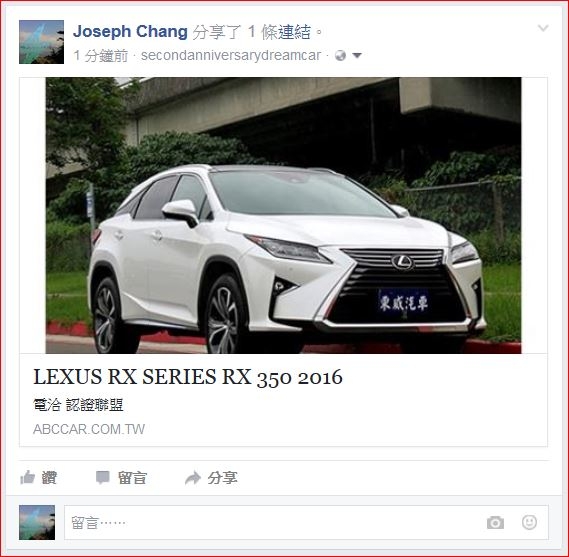This screenshot has width=569, height=557.
Task: Open the 1 分鐘前 timestamp link
Action: (101, 56)
